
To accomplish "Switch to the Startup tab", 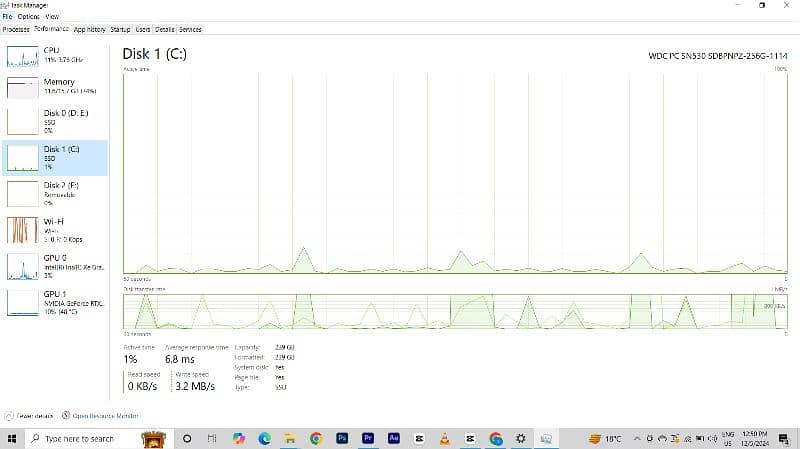I will tap(120, 29).
